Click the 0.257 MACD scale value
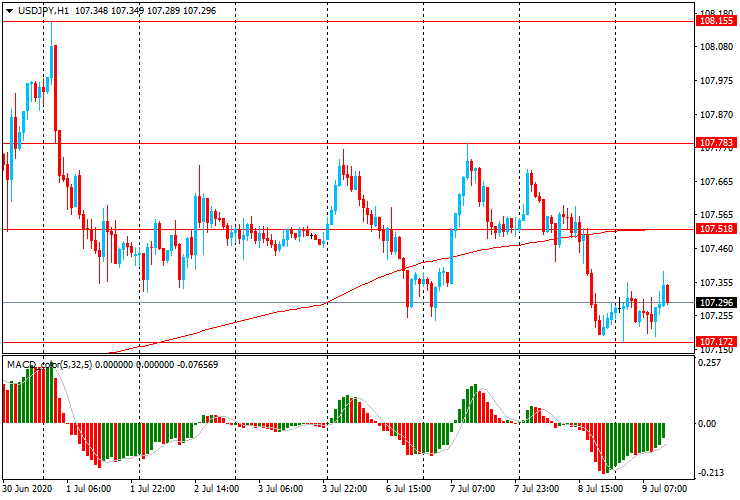 click(x=709, y=363)
